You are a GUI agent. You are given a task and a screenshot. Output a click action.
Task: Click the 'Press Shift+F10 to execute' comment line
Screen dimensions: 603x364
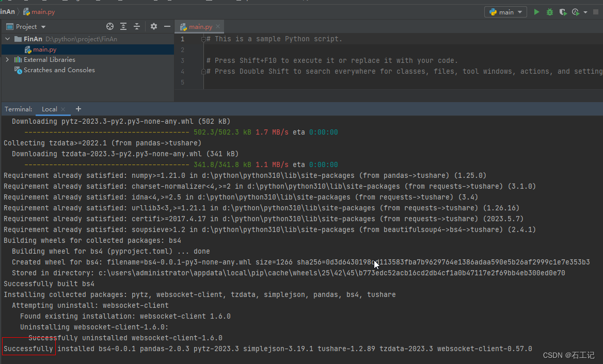pos(332,61)
